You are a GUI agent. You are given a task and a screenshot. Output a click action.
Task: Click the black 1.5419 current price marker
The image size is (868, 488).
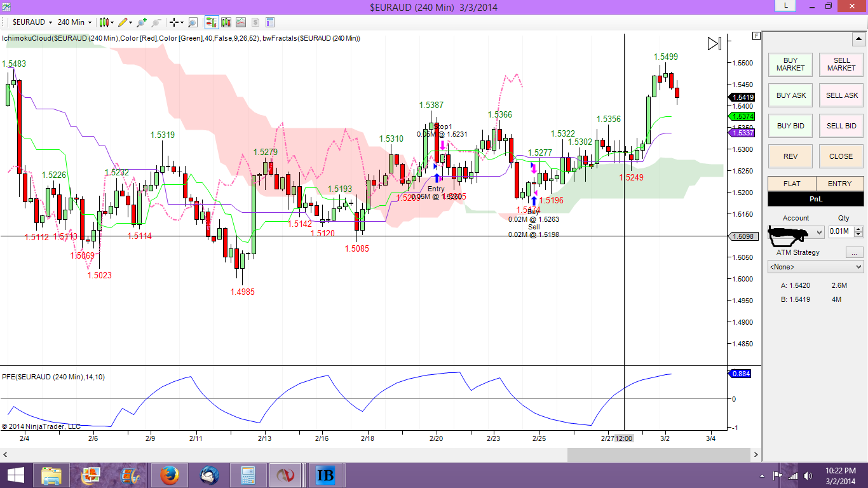click(x=742, y=97)
